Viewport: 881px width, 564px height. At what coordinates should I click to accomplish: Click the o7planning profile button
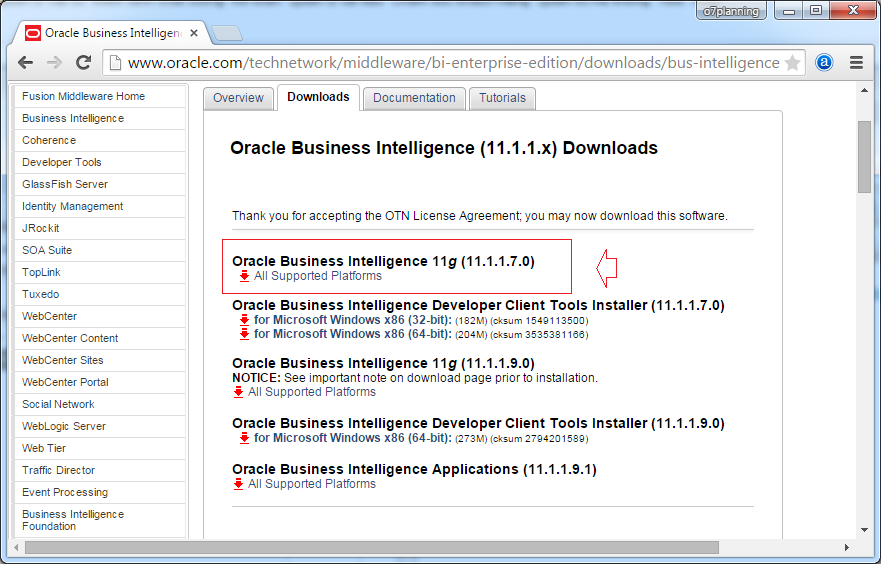(x=731, y=11)
